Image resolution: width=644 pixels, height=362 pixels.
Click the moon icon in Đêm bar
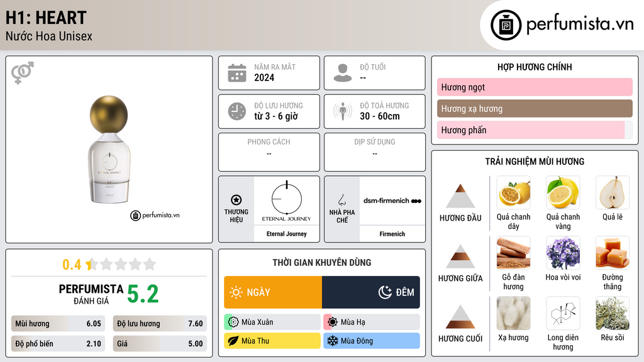click(x=385, y=292)
